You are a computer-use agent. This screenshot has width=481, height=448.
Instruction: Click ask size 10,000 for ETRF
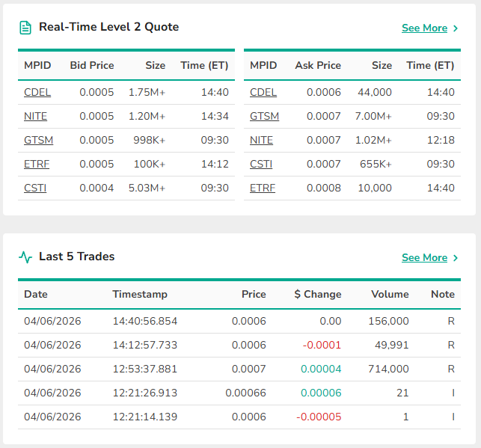point(375,188)
